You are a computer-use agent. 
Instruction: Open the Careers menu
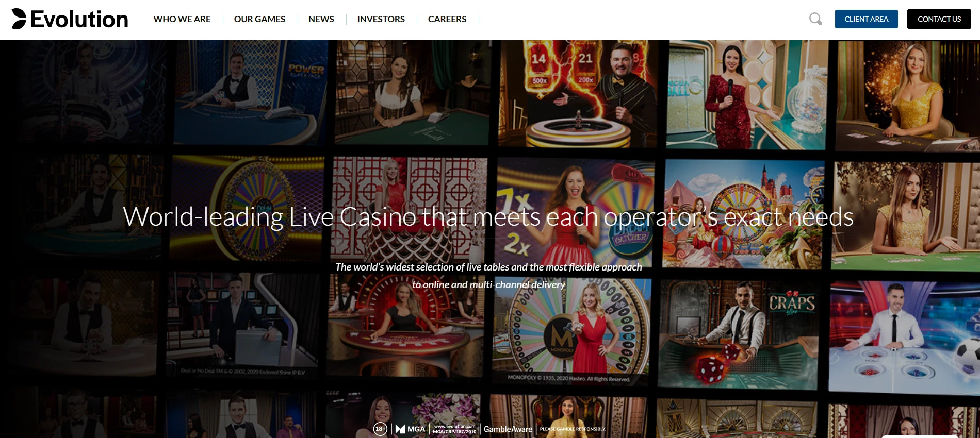(x=447, y=19)
